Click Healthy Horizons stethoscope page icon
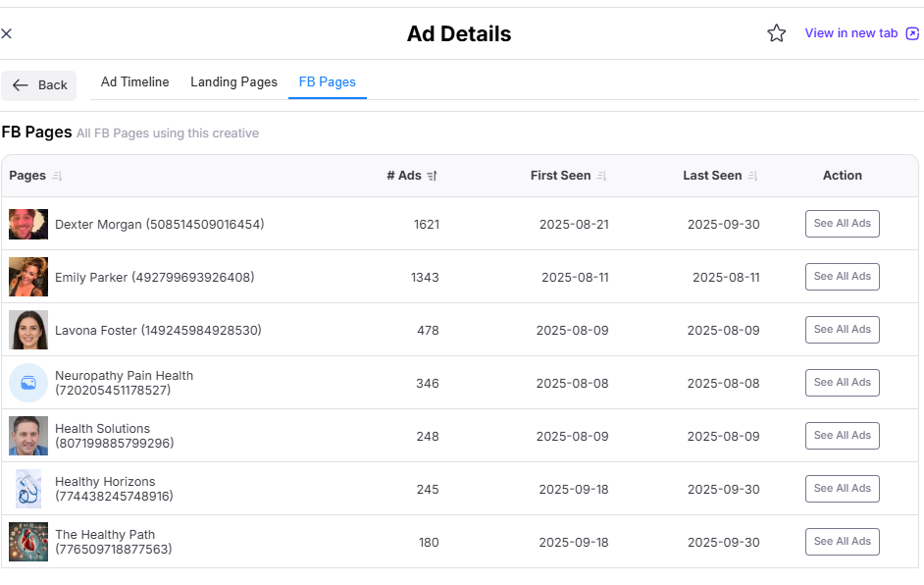This screenshot has width=924, height=585. [28, 489]
